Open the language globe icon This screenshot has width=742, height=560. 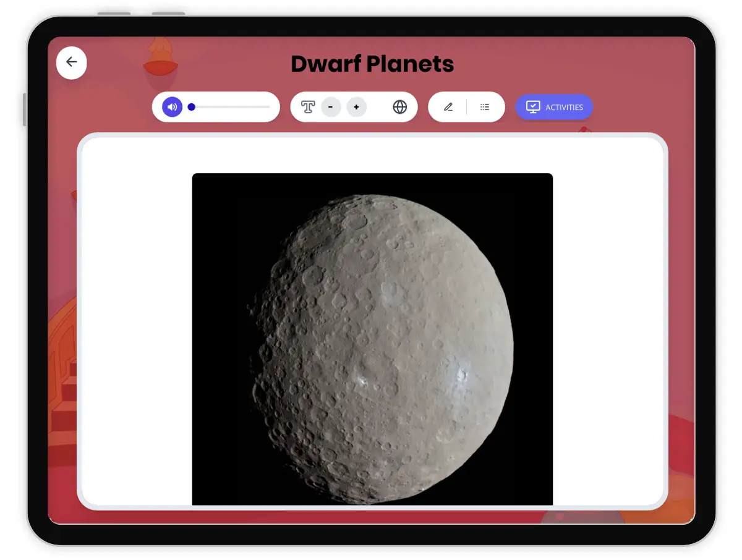click(x=400, y=107)
